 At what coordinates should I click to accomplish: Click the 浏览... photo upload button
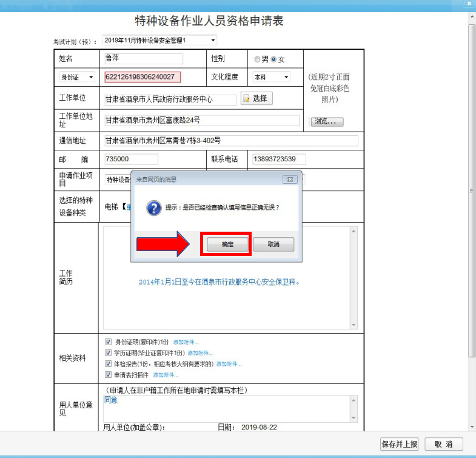(x=327, y=121)
